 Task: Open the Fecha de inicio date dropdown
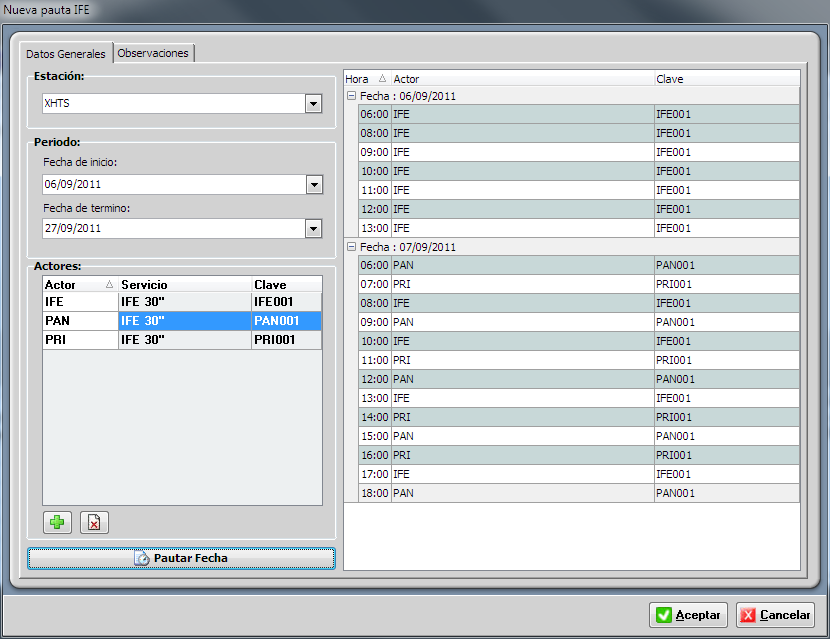[x=313, y=185]
